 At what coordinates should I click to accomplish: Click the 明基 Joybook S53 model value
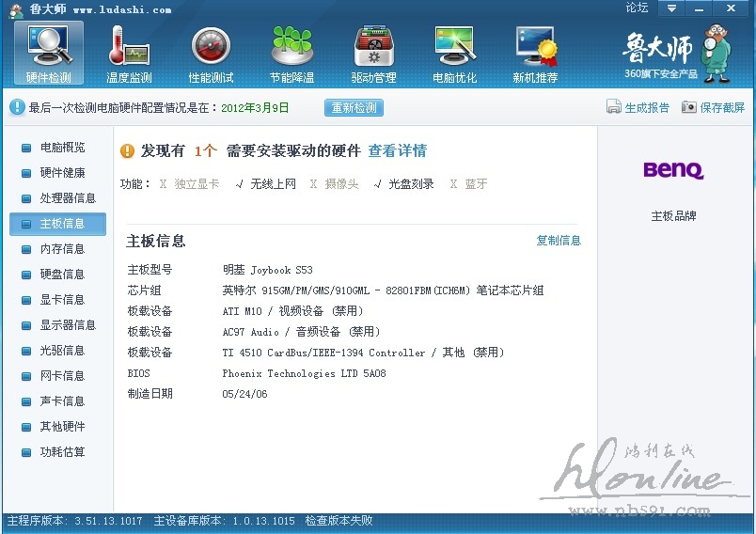268,270
